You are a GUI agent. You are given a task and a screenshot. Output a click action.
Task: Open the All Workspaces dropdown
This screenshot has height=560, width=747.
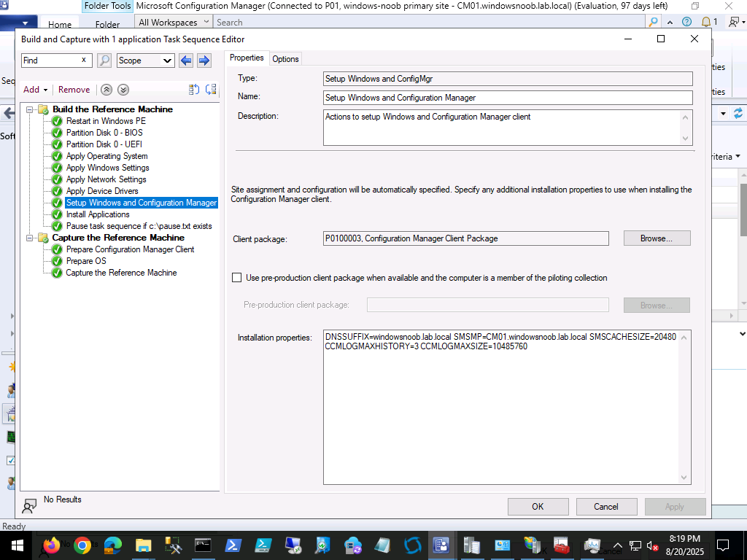point(174,22)
